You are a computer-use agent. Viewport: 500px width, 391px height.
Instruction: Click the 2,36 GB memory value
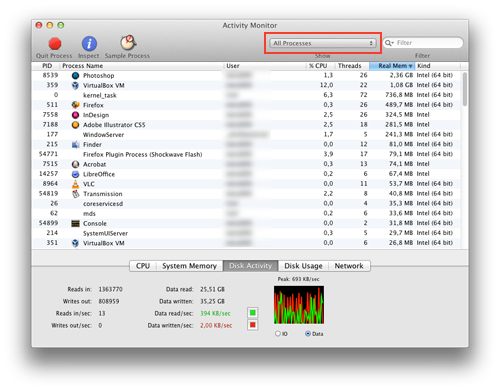[x=401, y=75]
